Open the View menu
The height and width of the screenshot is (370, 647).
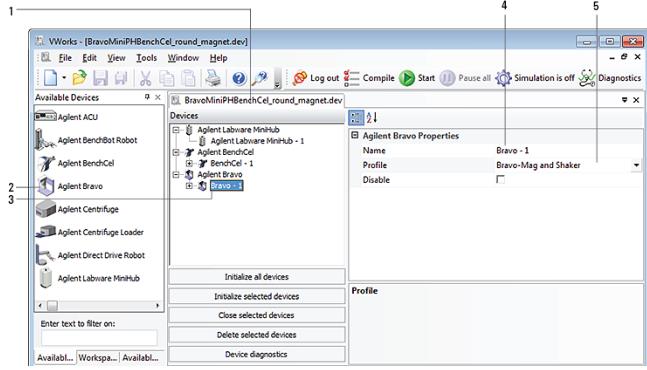116,58
